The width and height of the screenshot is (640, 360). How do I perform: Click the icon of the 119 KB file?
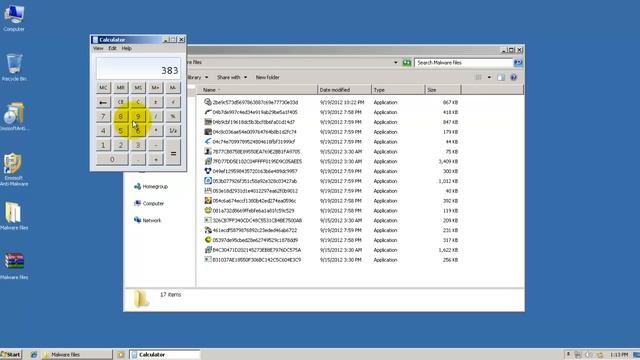[208, 211]
